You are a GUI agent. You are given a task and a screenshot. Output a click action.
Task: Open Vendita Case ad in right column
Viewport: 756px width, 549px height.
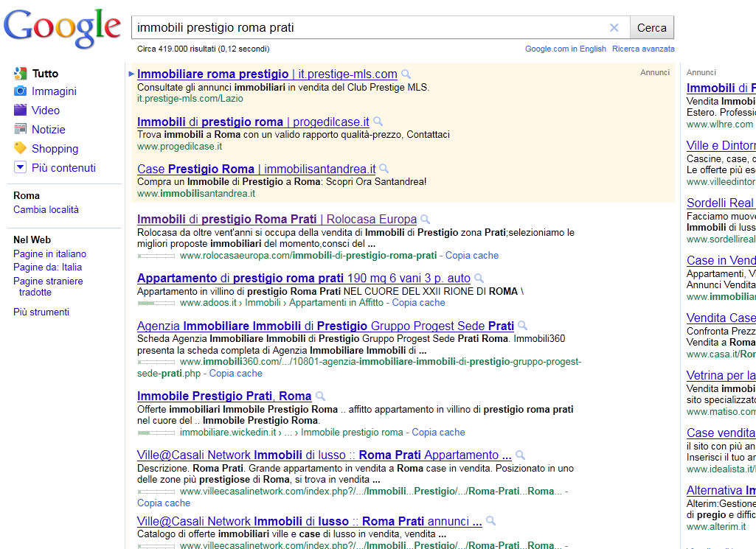(721, 318)
